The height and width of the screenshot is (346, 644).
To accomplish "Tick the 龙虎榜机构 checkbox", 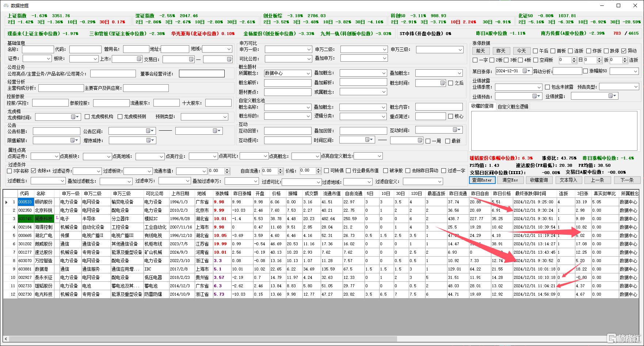I will (x=87, y=117).
